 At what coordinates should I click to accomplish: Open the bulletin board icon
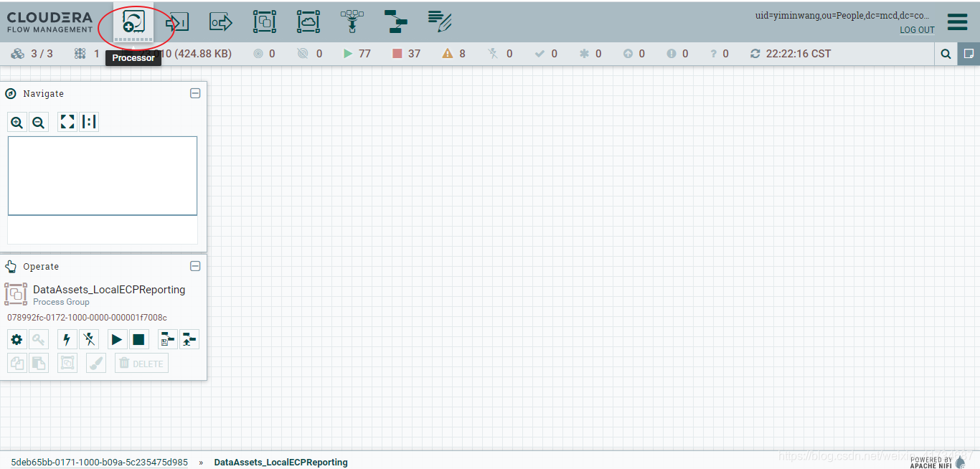click(x=969, y=54)
